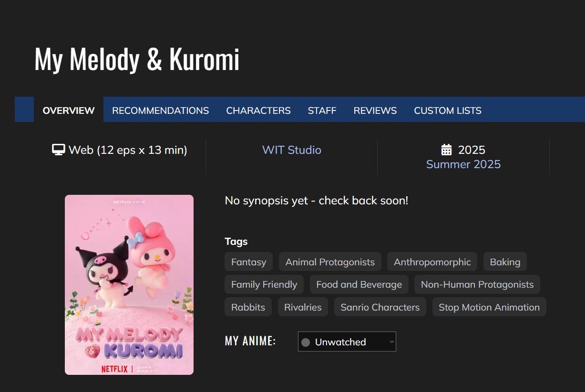Click the calendar icon beside 2025
The width and height of the screenshot is (585, 392).
click(446, 150)
